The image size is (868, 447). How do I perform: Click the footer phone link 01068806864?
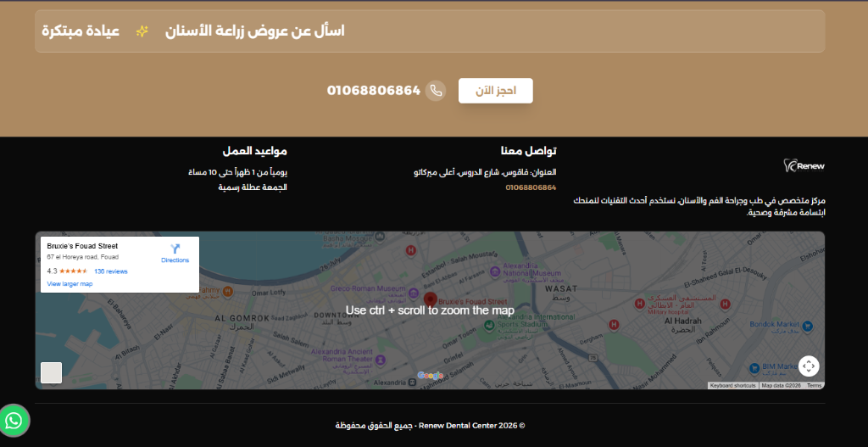click(x=531, y=187)
